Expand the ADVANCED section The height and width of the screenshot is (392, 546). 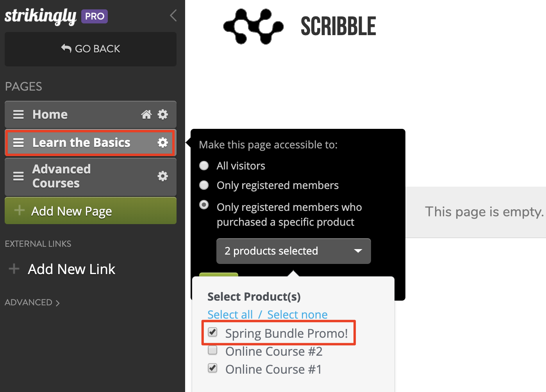pyautogui.click(x=32, y=303)
